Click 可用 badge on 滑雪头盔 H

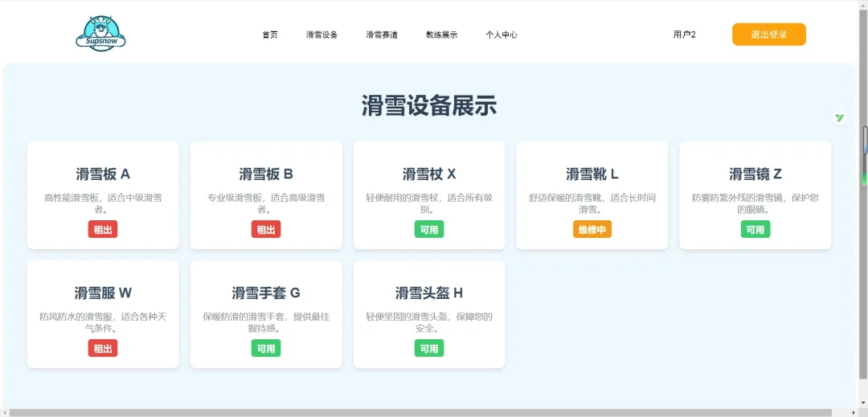(x=429, y=349)
